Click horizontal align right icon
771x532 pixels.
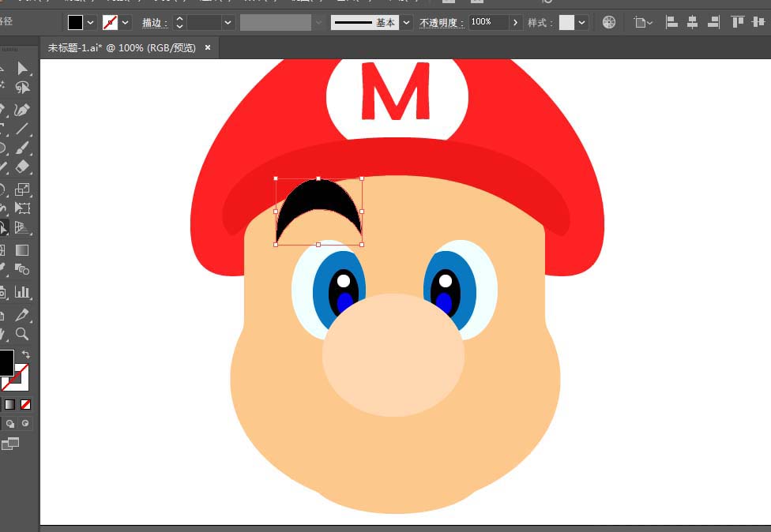click(713, 22)
